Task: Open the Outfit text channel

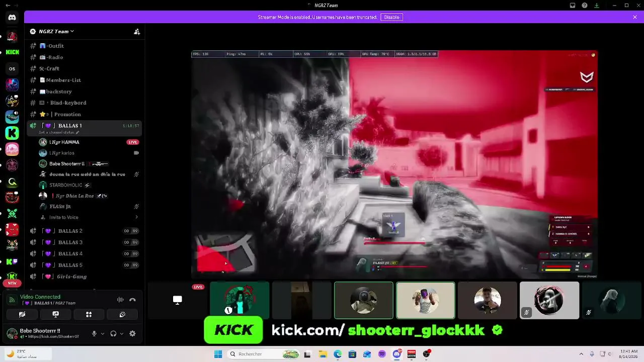Action: (x=85, y=46)
